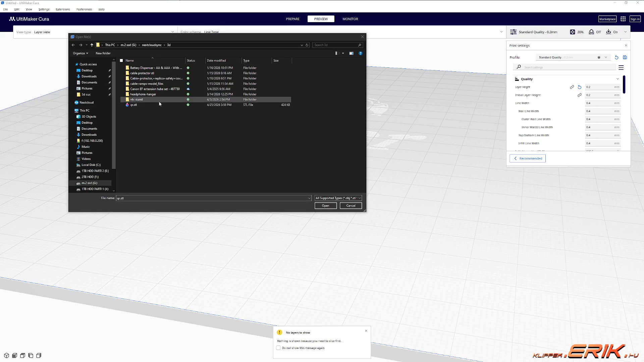Image resolution: width=644 pixels, height=362 pixels.
Task: Open the Extensions menu
Action: coord(63,9)
